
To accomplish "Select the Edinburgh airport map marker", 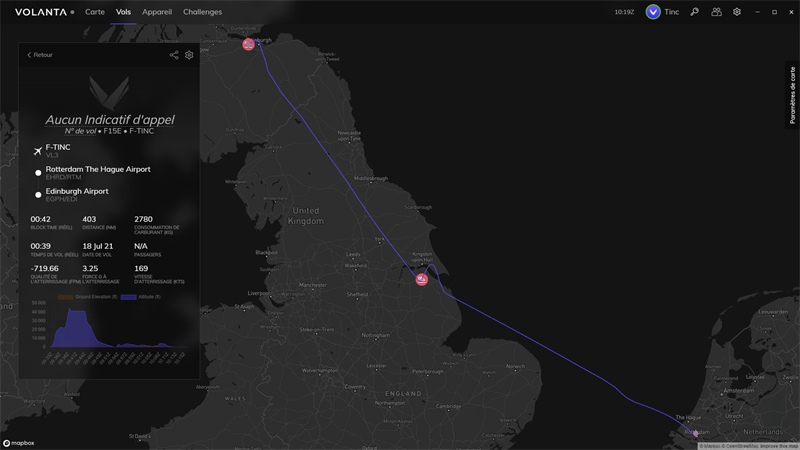I will [248, 44].
